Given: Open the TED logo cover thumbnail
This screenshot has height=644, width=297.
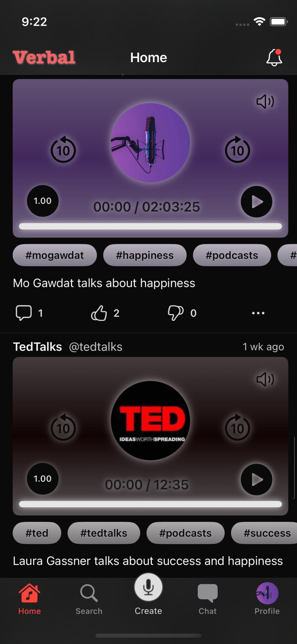Looking at the screenshot, I should pos(150,421).
